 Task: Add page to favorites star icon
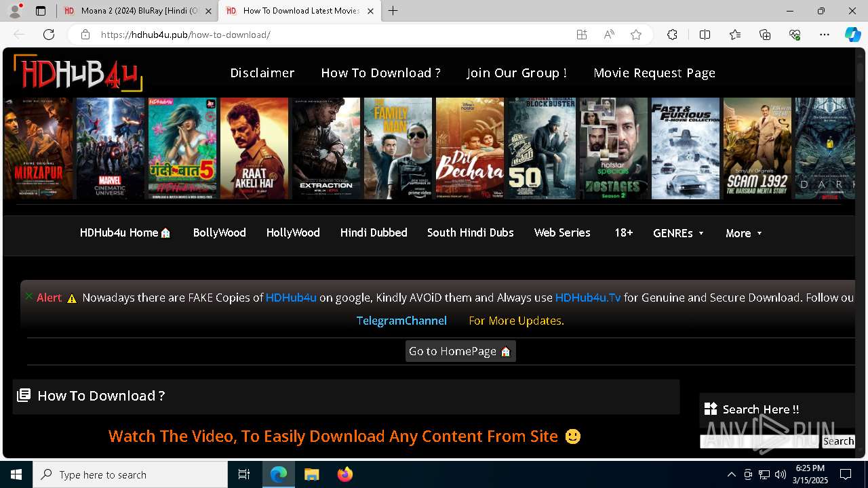click(636, 35)
